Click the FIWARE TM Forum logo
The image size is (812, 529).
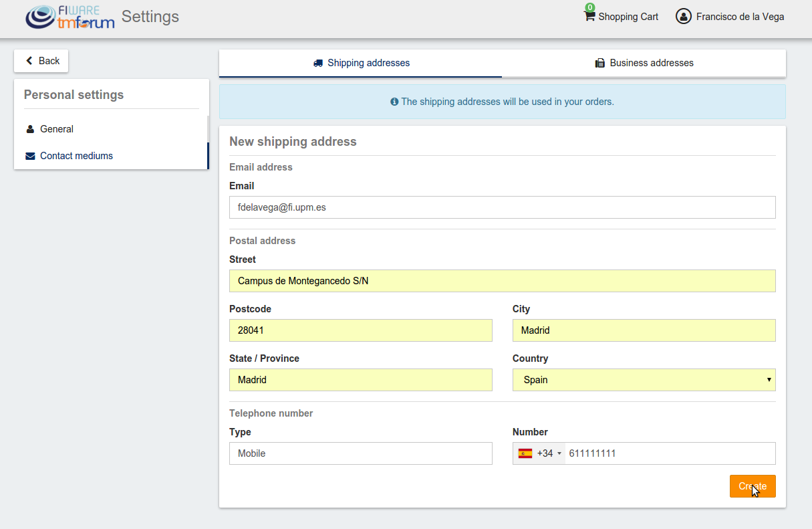70,17
